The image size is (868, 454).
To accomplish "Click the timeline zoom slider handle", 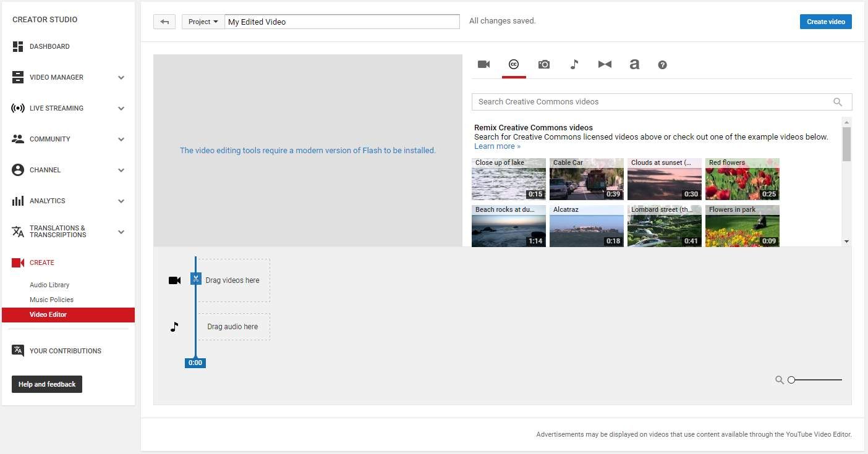I will click(791, 380).
